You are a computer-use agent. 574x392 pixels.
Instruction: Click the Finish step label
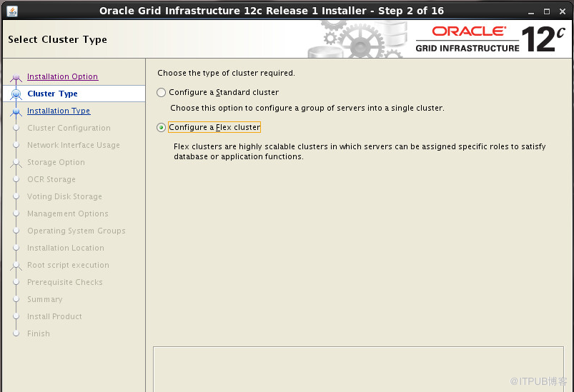(x=39, y=333)
